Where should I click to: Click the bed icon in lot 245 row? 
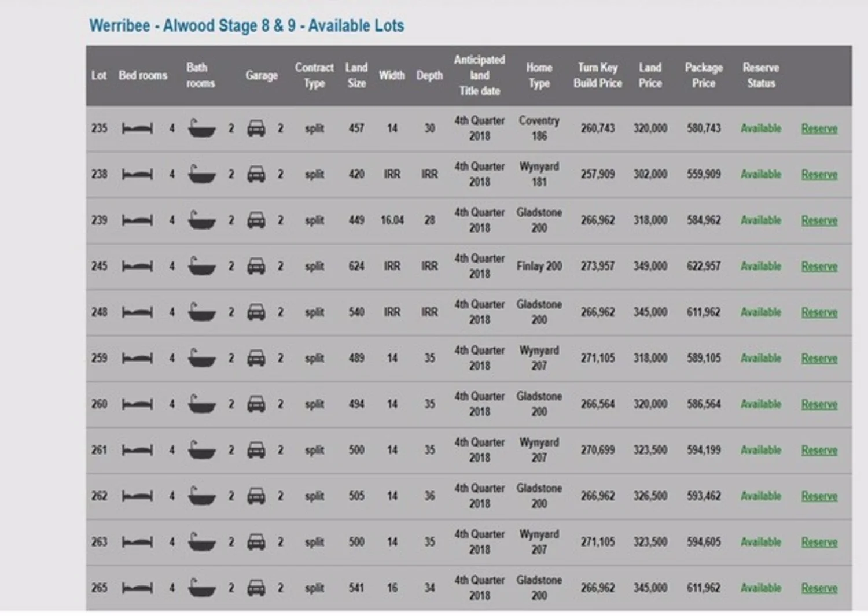click(138, 267)
